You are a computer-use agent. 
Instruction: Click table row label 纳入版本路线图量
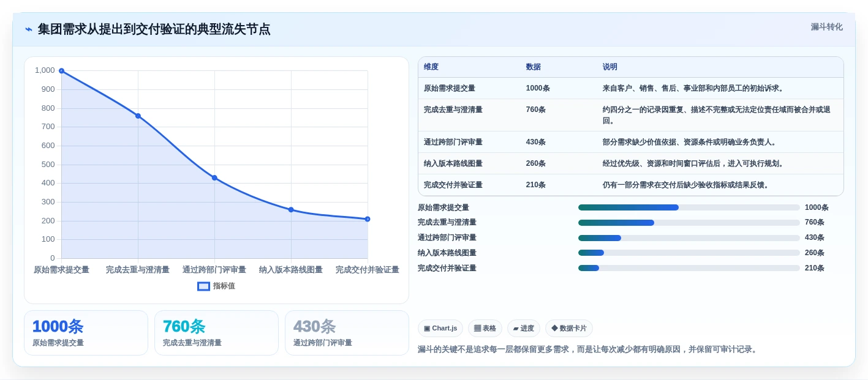(x=453, y=163)
